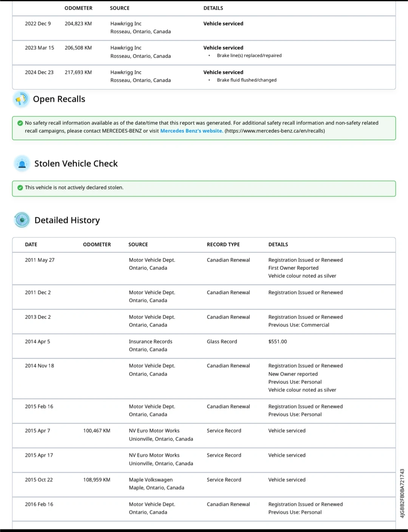Viewport: 408px width, 532px height.
Task: Click the vertical VIN text on right edge
Action: point(402,493)
